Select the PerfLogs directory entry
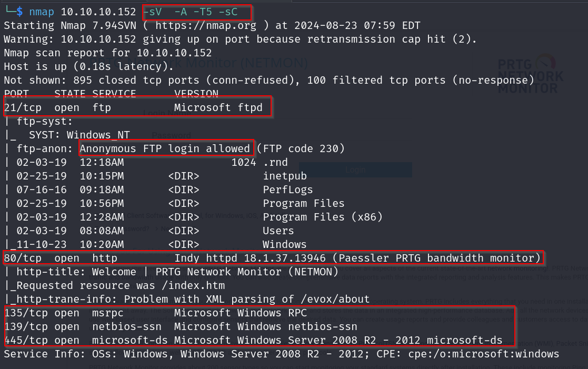Screen dimensions: 588x369 coord(288,190)
